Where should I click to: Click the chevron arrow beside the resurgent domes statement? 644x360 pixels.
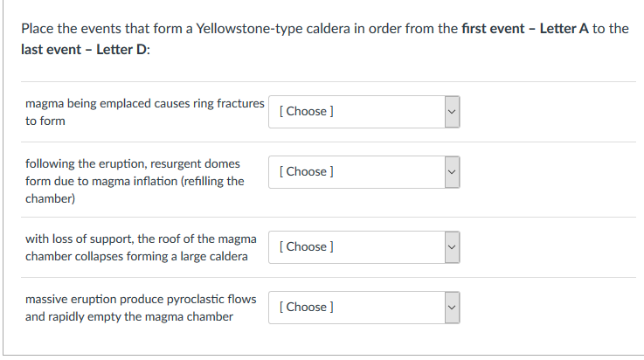point(451,171)
